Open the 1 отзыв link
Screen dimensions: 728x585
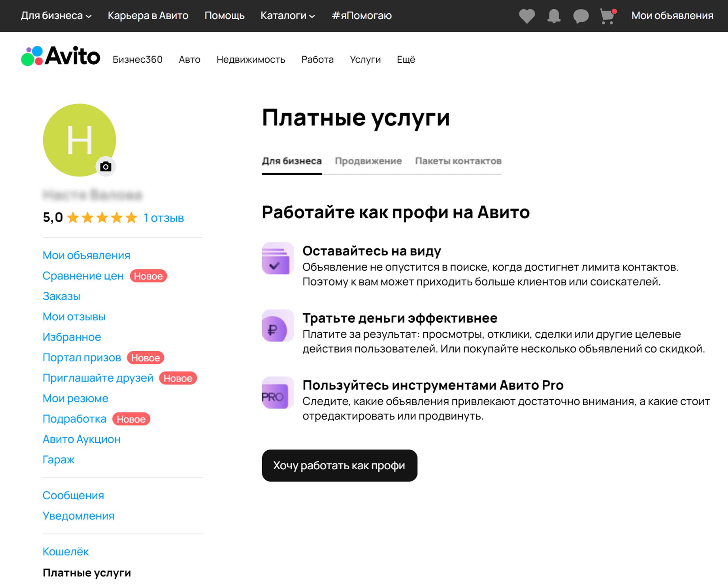coord(164,218)
